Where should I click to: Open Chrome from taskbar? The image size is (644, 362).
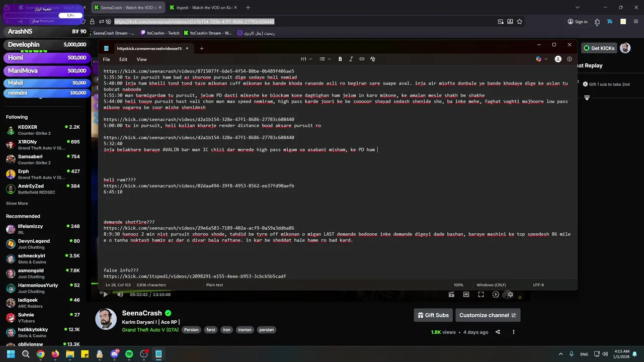[x=40, y=354]
